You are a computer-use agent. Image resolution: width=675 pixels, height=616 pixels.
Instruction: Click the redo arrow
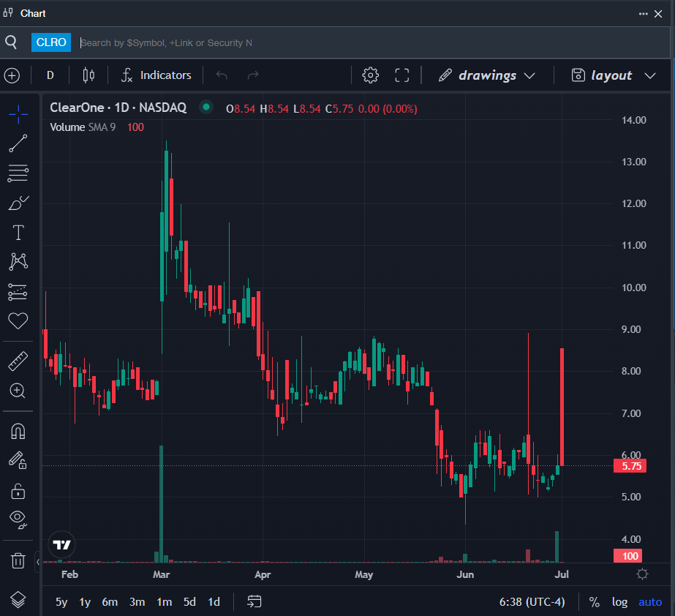[253, 75]
